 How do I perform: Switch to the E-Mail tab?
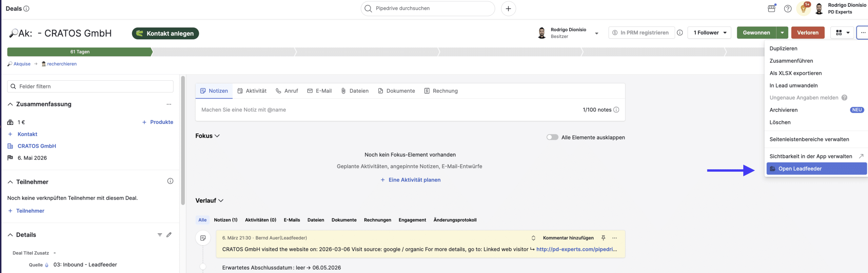pos(319,91)
